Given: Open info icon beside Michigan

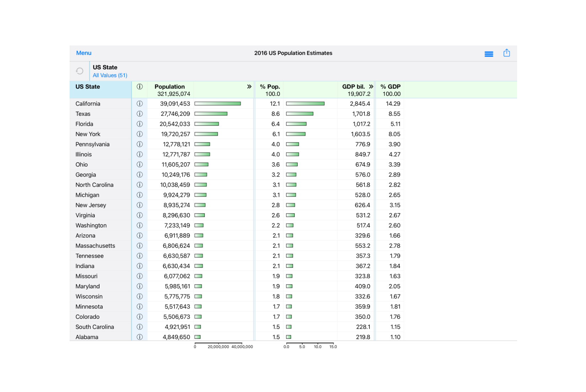Looking at the screenshot, I should coord(140,195).
